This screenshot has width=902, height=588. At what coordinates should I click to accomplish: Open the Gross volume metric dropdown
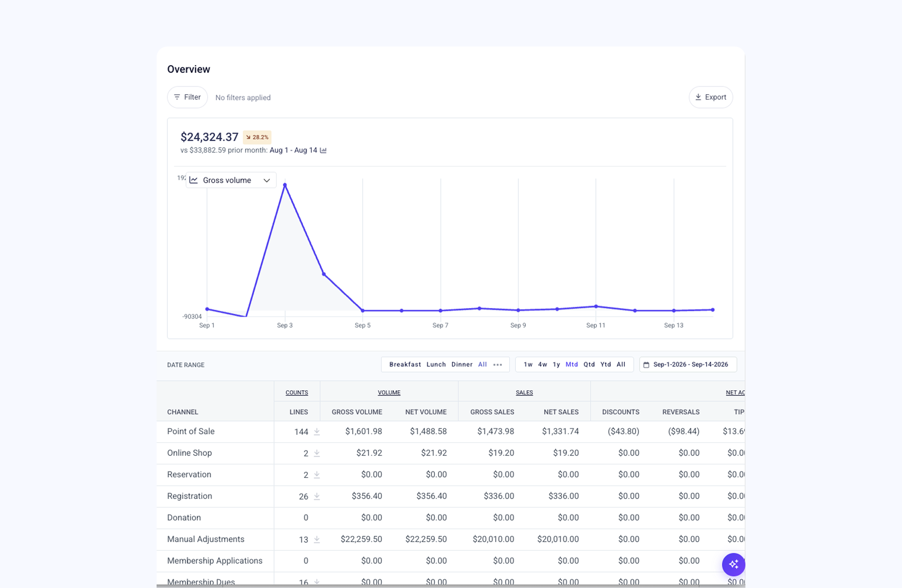pos(231,180)
